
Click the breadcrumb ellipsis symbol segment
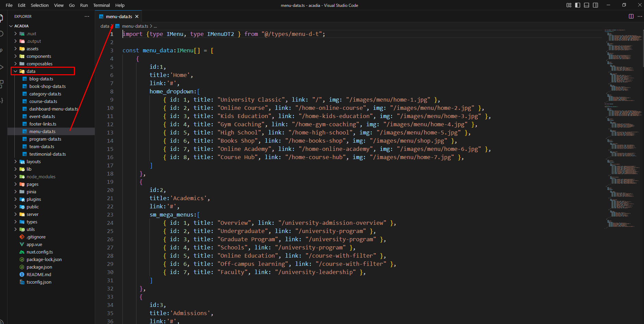point(155,26)
